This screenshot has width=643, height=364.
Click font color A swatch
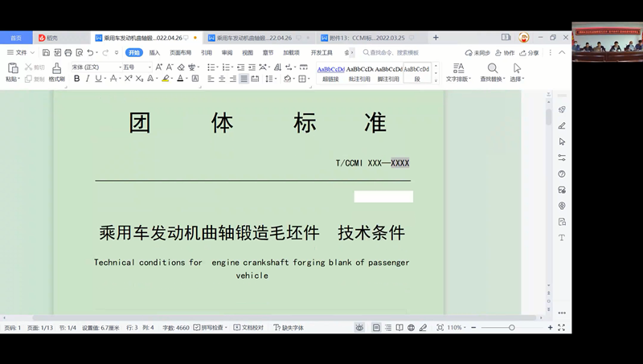point(180,79)
